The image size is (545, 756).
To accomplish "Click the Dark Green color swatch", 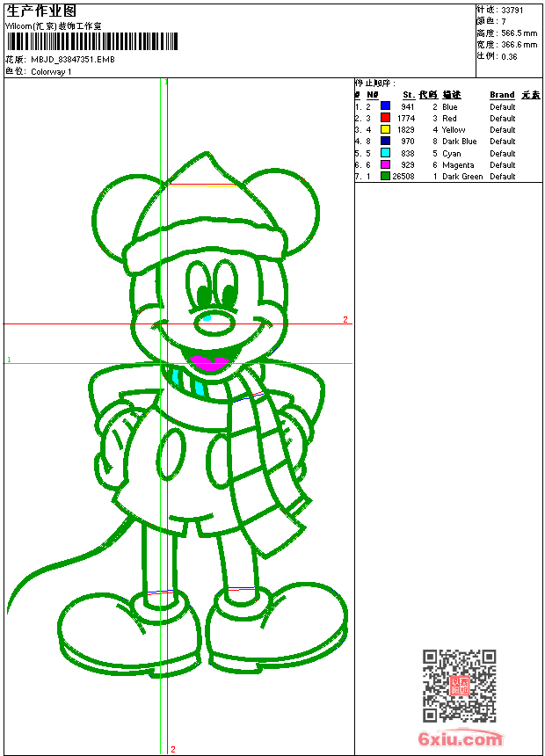I will point(385,176).
